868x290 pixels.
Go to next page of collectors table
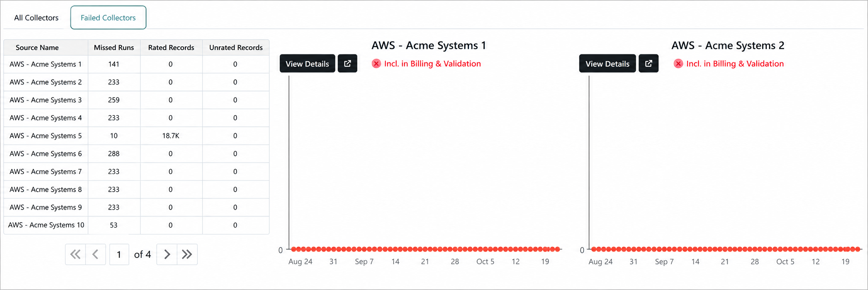(x=167, y=254)
